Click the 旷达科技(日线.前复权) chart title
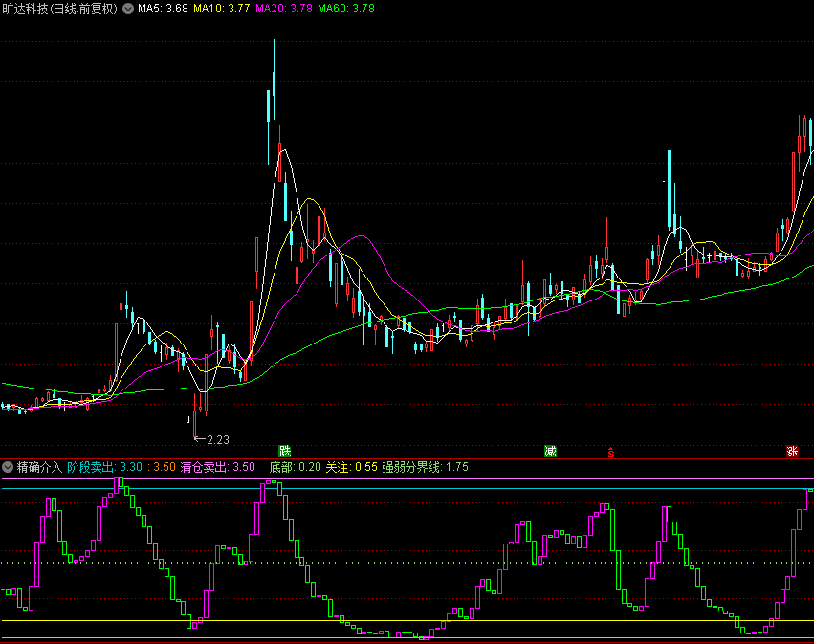This screenshot has width=814, height=644. click(x=59, y=9)
